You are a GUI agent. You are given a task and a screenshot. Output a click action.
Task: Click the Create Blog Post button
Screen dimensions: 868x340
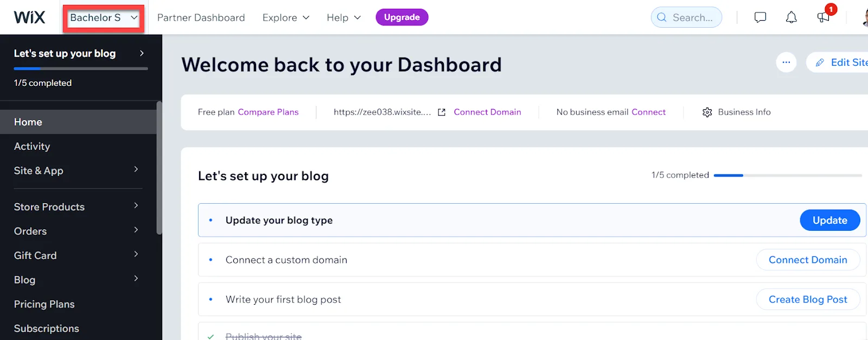[808, 299]
